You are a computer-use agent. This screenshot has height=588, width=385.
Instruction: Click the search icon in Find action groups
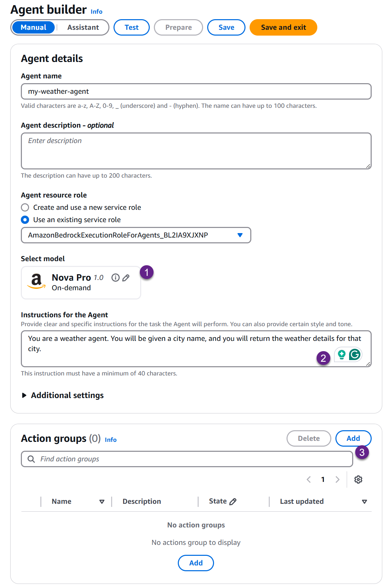click(x=31, y=459)
